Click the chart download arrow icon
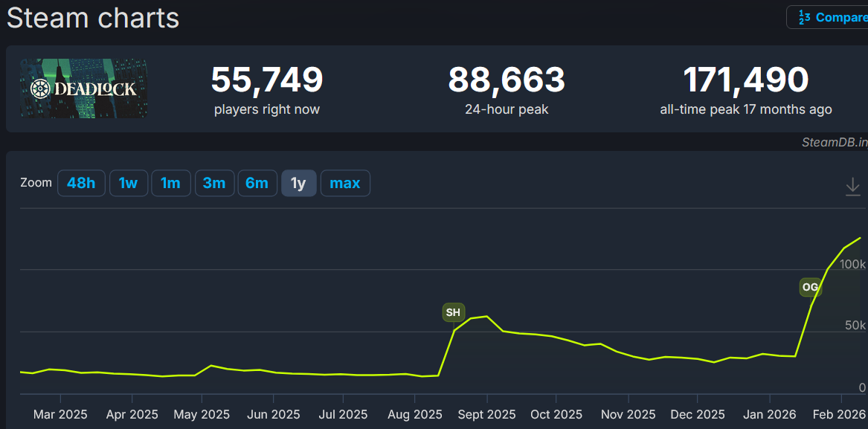The image size is (868, 429). [x=852, y=187]
